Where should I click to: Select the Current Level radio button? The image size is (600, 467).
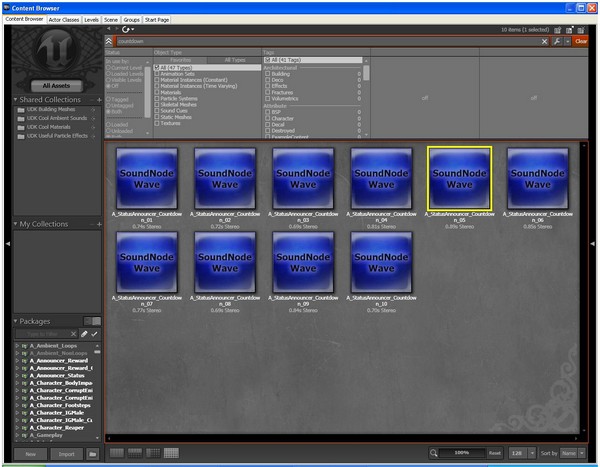[108, 68]
